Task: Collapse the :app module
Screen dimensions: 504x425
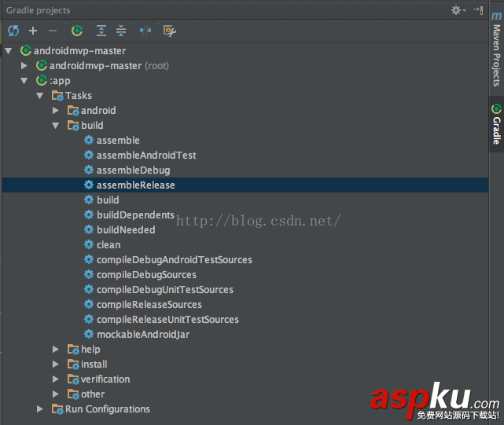Action: pyautogui.click(x=24, y=81)
